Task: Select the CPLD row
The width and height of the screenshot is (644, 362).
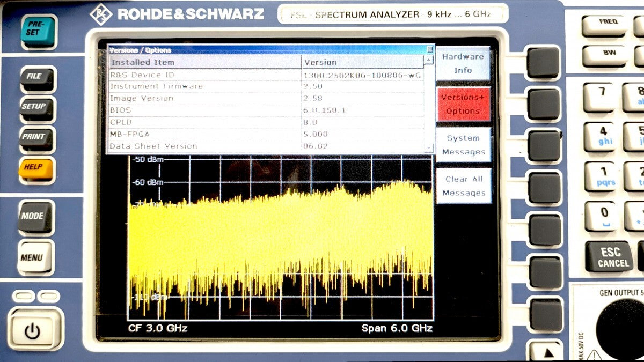Action: [x=266, y=122]
